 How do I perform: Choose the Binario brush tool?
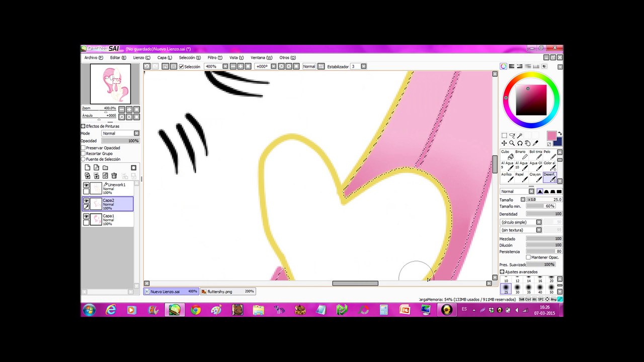[x=521, y=155]
